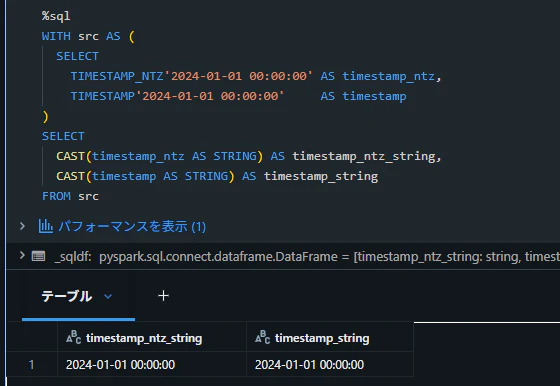Click the timestamp_ntz_string column header
Viewport: 560px width, 386px height.
click(152, 337)
